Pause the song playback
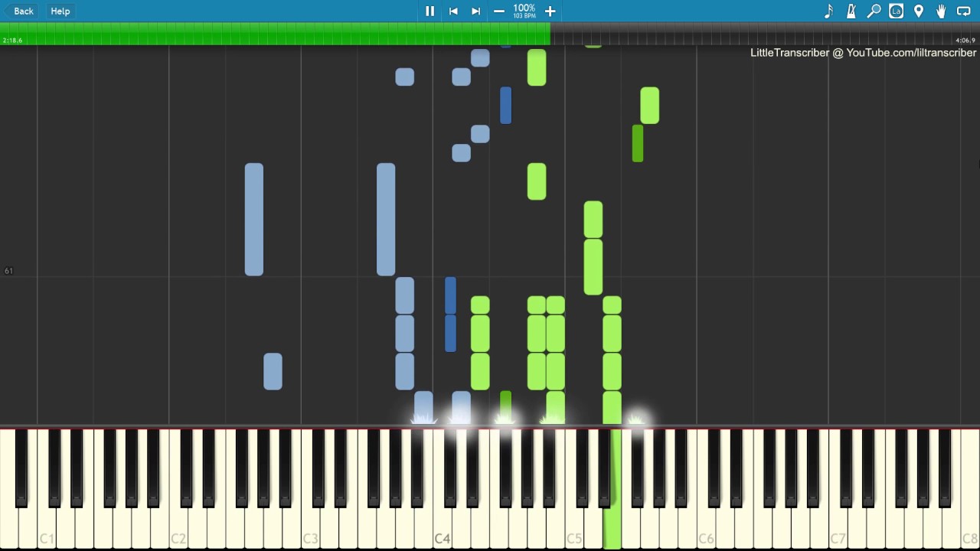 click(x=430, y=11)
